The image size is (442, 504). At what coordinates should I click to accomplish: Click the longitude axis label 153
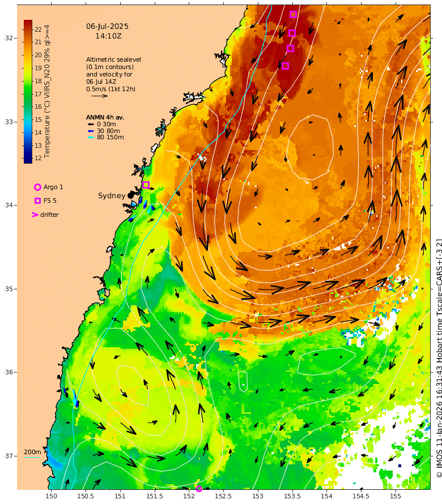point(258,496)
